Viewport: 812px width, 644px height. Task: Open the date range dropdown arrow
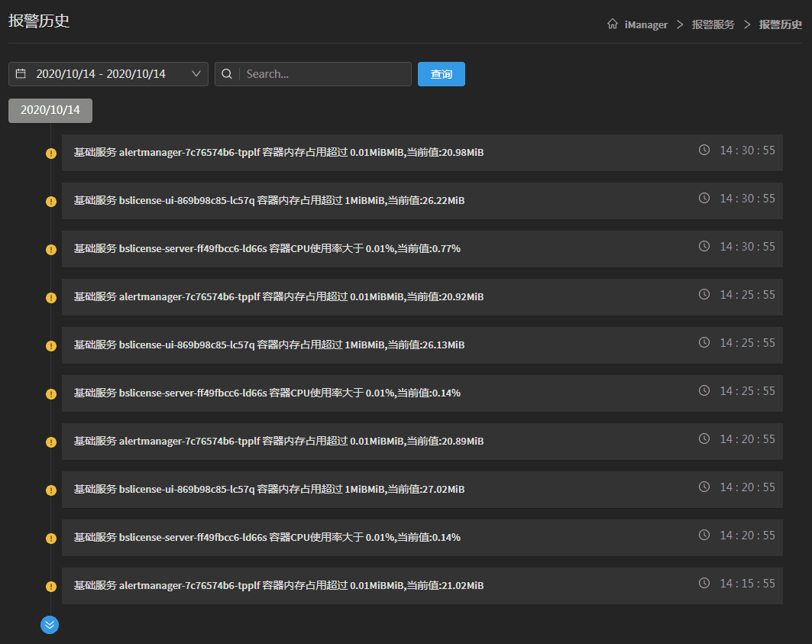[x=196, y=74]
